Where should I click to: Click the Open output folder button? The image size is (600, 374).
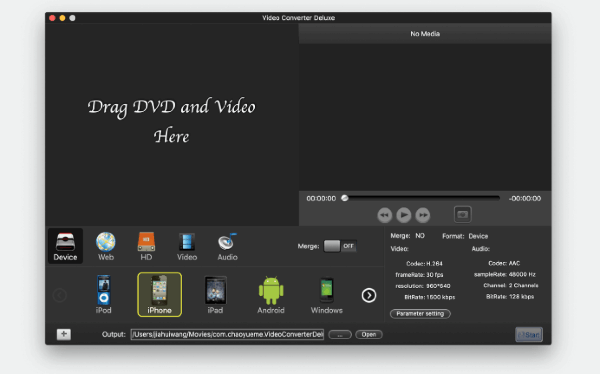(x=369, y=335)
